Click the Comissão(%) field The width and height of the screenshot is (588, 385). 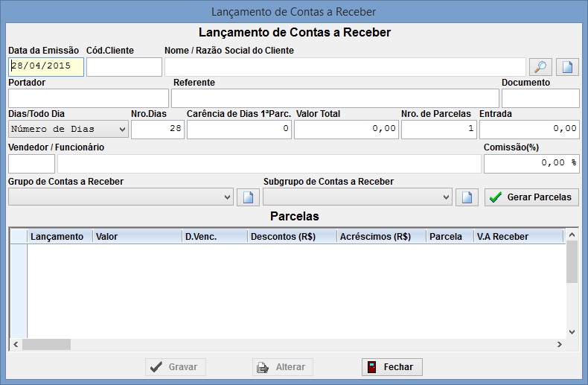pos(531,164)
